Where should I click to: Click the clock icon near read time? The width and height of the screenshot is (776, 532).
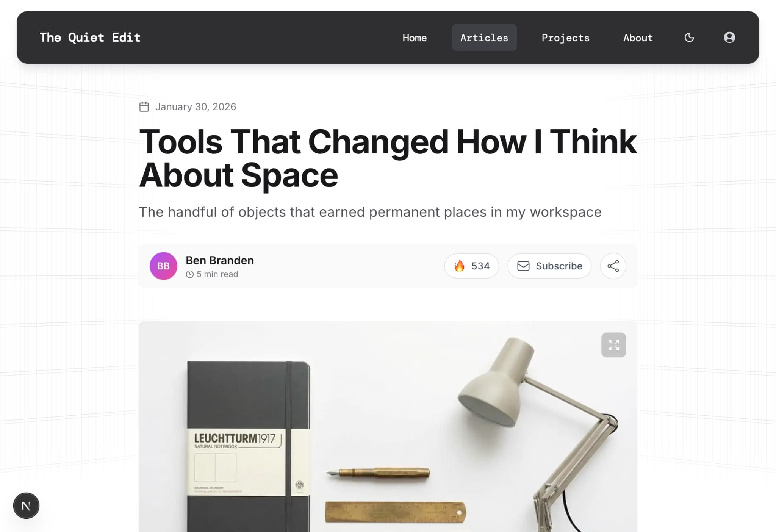pyautogui.click(x=190, y=274)
